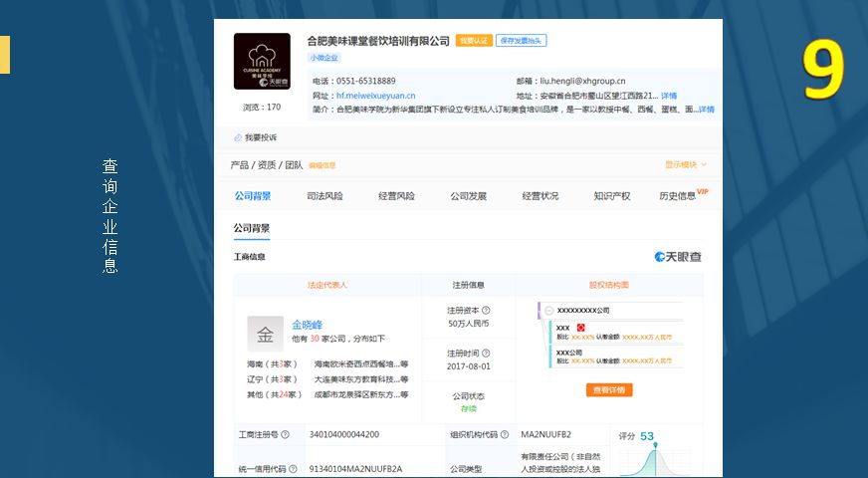Click 查看详情 orange button

(x=609, y=390)
